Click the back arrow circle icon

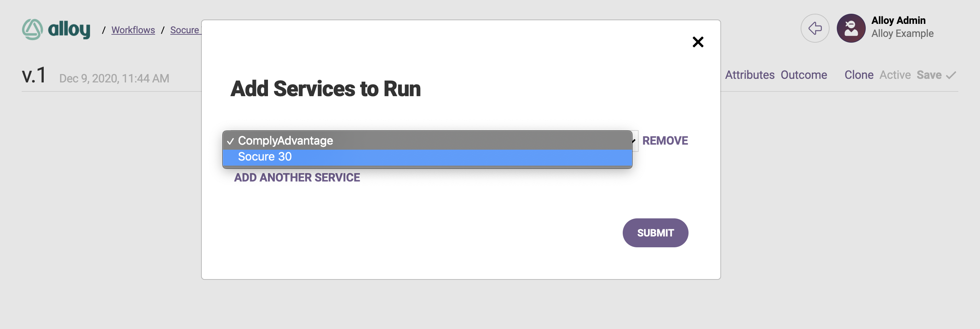pyautogui.click(x=814, y=28)
